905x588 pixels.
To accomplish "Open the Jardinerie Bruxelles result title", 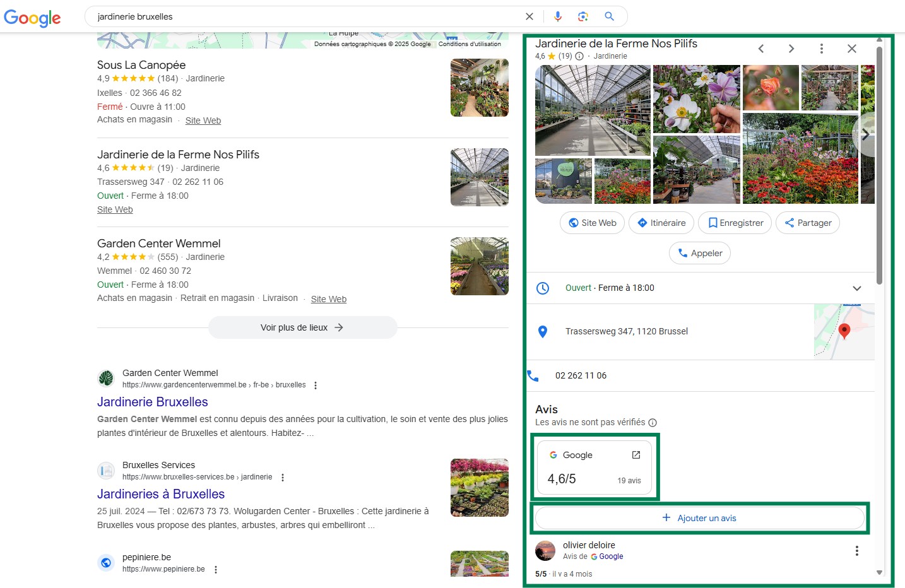I will 153,402.
